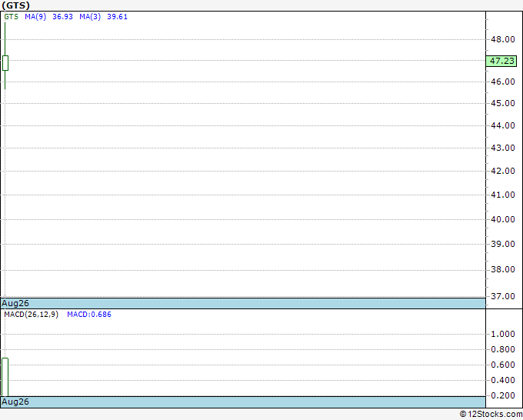This screenshot has width=523, height=420.
Task: Click the 12Stocks.com copyright text
Action: 491,414
